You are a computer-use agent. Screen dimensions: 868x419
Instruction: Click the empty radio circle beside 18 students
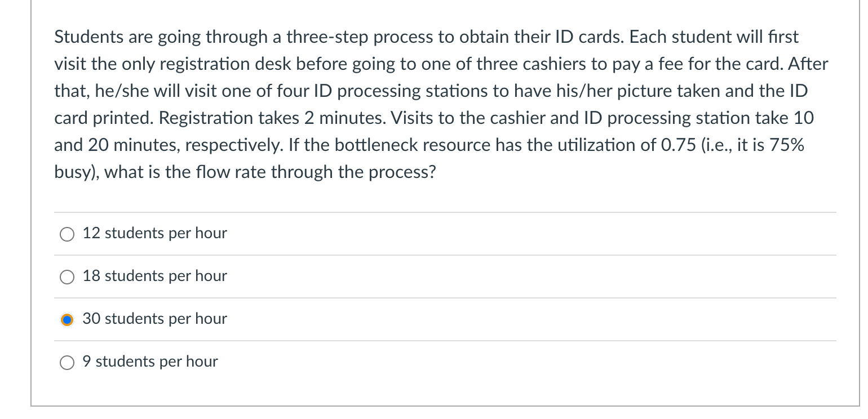pos(67,277)
